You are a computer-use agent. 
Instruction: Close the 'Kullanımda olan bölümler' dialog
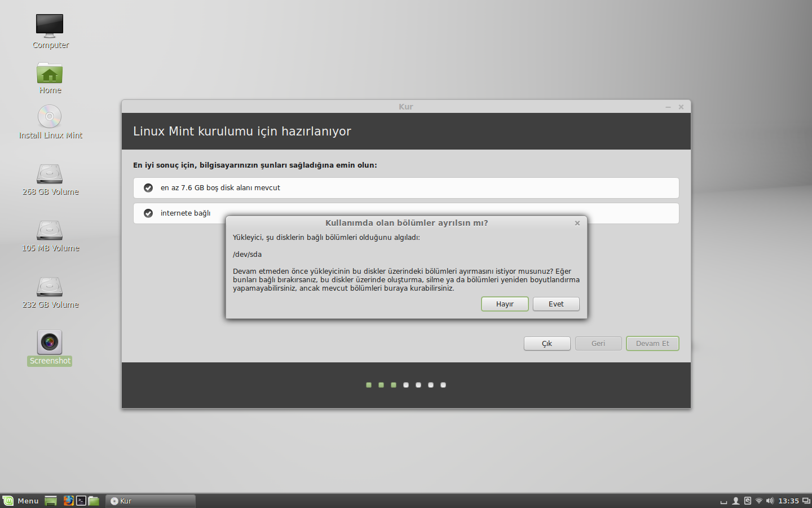pos(577,223)
